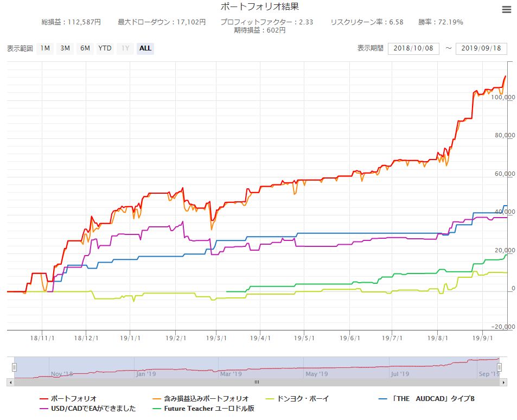Screen dimensions: 517x420
Task: Click the navigator scrollbar center grip
Action: [x=257, y=382]
